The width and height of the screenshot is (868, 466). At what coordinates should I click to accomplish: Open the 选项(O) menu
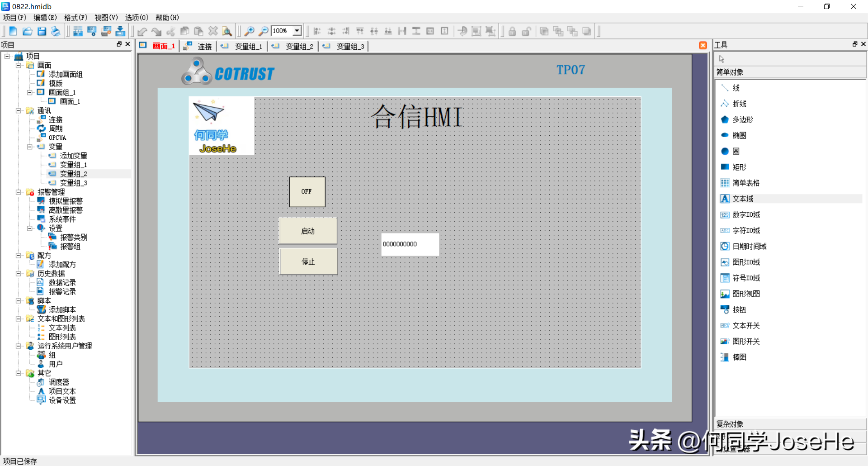click(x=137, y=18)
